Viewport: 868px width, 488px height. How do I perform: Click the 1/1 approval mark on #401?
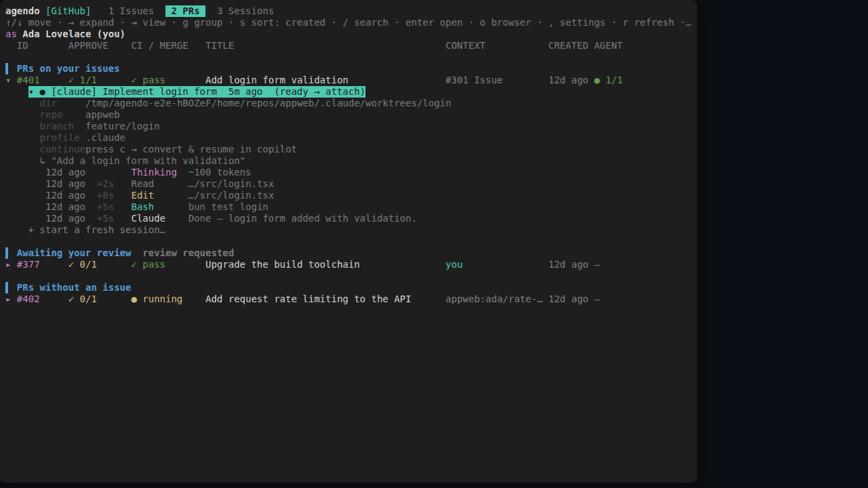coord(83,80)
